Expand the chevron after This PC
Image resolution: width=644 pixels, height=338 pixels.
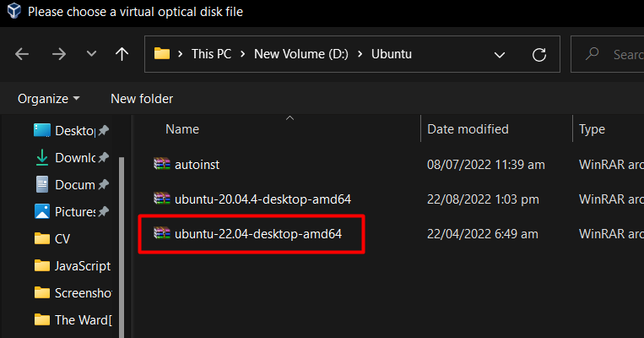pyautogui.click(x=243, y=54)
